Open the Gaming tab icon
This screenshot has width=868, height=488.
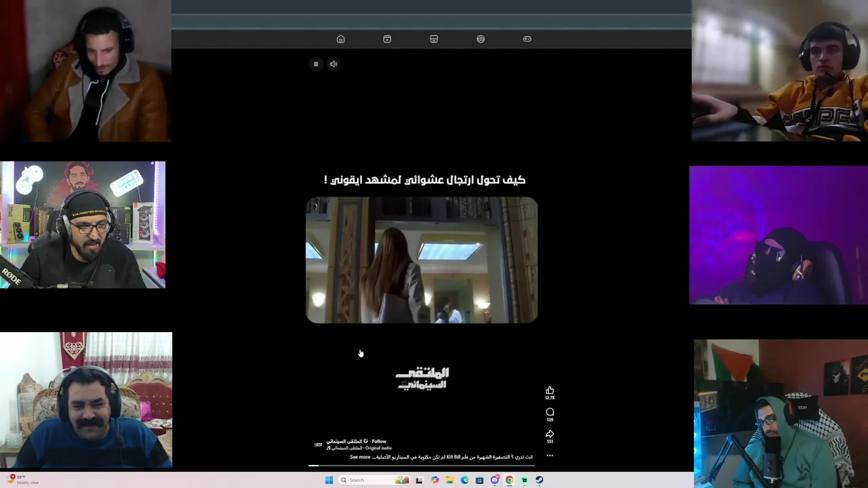tap(527, 39)
